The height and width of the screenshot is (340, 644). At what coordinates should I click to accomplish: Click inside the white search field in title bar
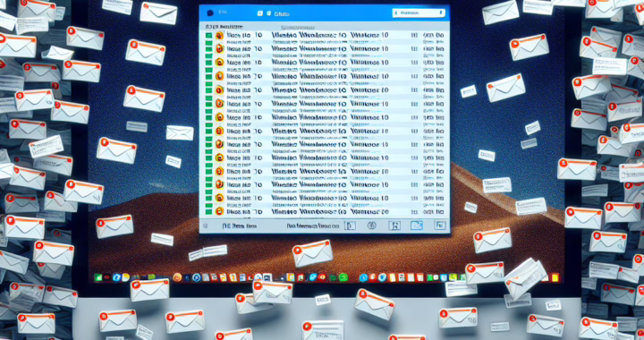pyautogui.click(x=419, y=13)
